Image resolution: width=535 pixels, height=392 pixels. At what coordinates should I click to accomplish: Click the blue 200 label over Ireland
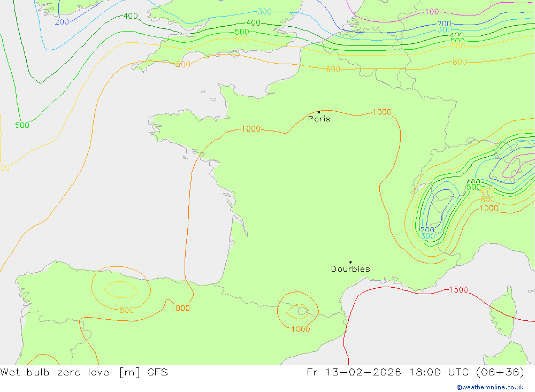(x=62, y=22)
